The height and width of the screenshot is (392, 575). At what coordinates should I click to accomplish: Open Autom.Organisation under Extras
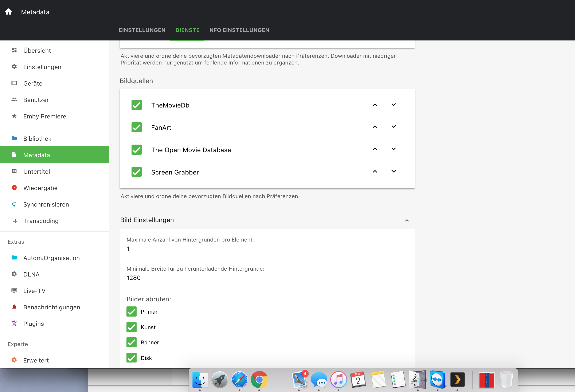(x=54, y=258)
